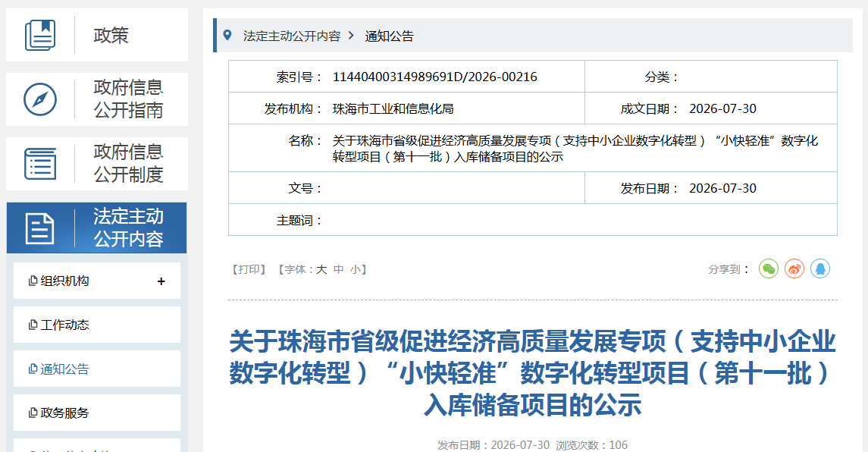Click the 【打印】 print link
This screenshot has width=868, height=452.
click(x=249, y=269)
